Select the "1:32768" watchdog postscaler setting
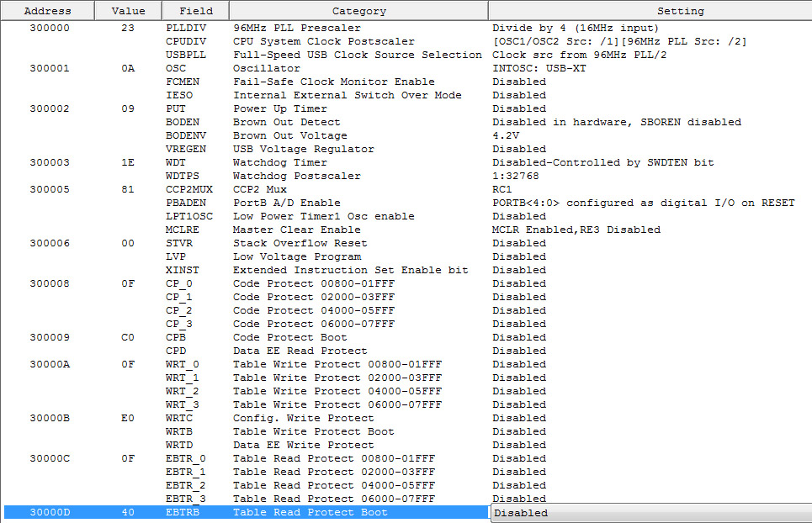Image resolution: width=812 pixels, height=523 pixels. pyautogui.click(x=516, y=176)
